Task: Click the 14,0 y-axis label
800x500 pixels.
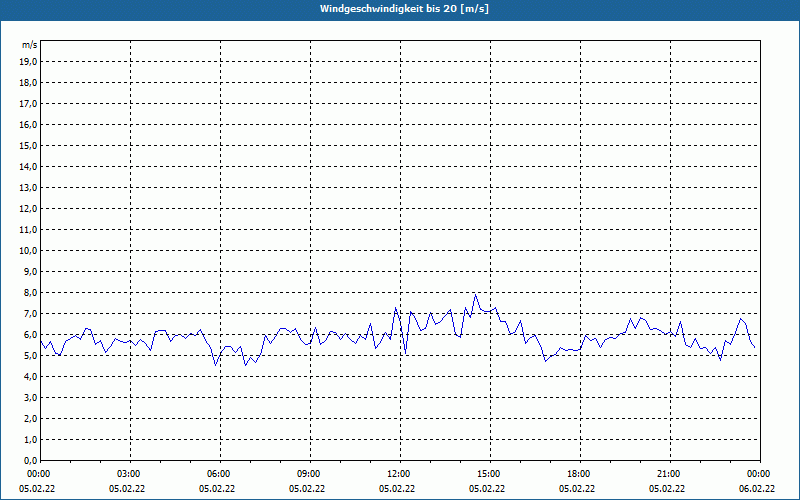Action: point(29,166)
